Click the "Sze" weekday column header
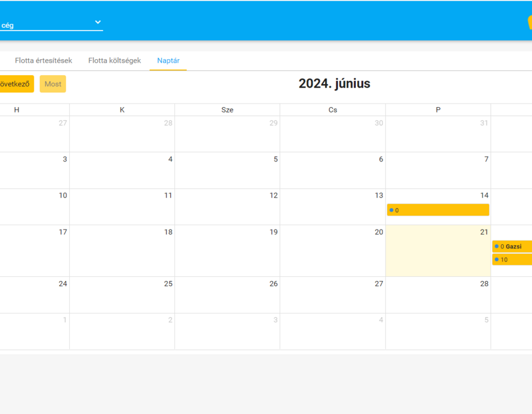Viewport: 532px width, 414px height. 228,110
